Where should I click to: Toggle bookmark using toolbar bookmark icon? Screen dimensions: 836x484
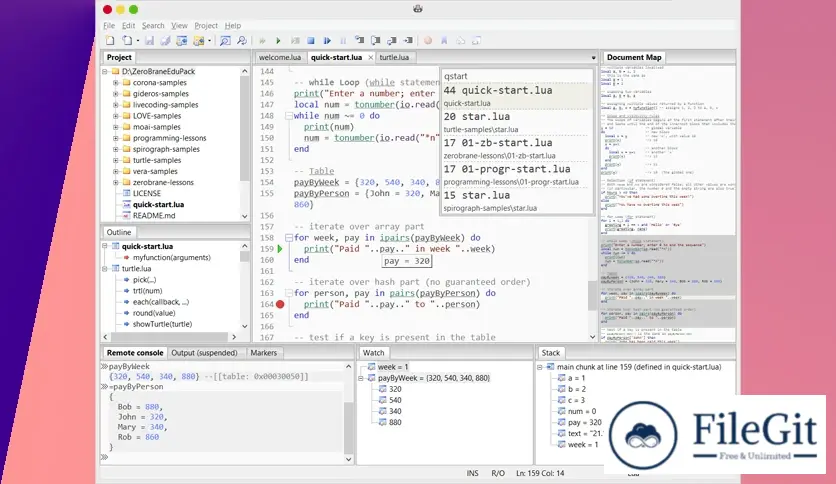(444, 41)
